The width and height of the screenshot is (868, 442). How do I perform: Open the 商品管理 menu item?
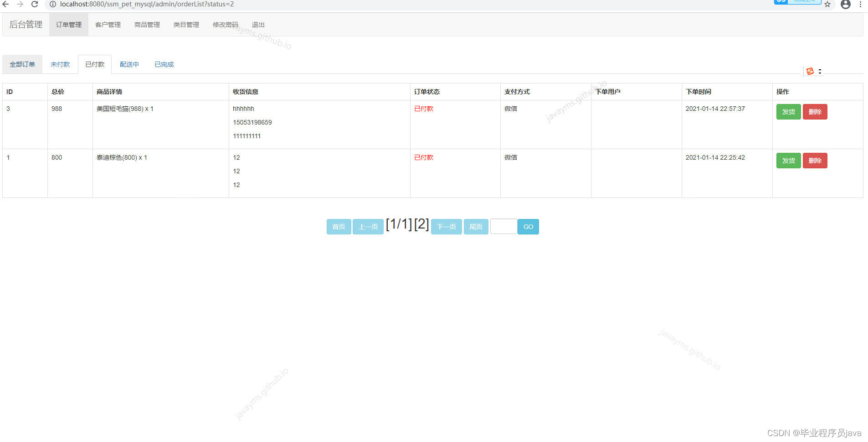pos(147,25)
